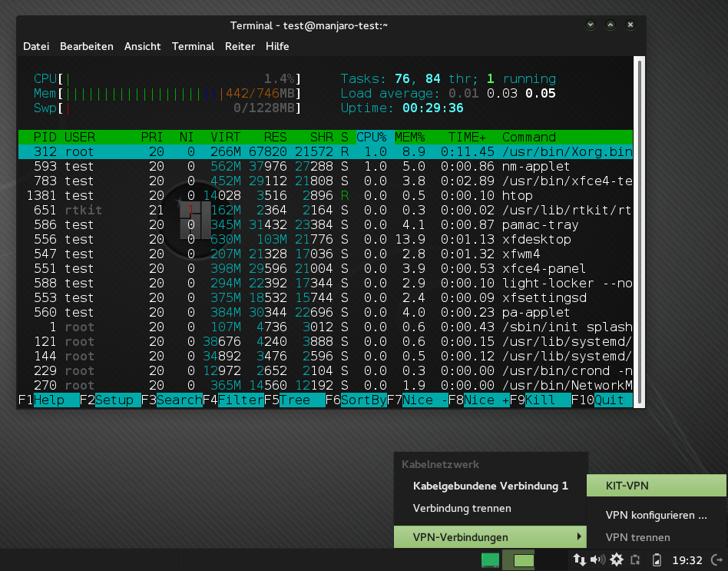Screen dimensions: 728x571
Task: Choose VPN konfigurieren … entry
Action: coord(655,515)
